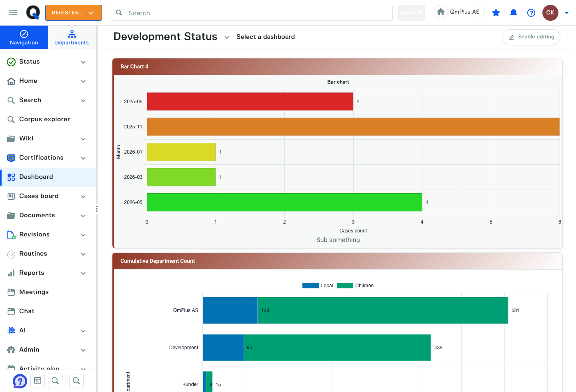576x392 pixels.
Task: Click the Reports bar chart icon
Action: coord(11,273)
